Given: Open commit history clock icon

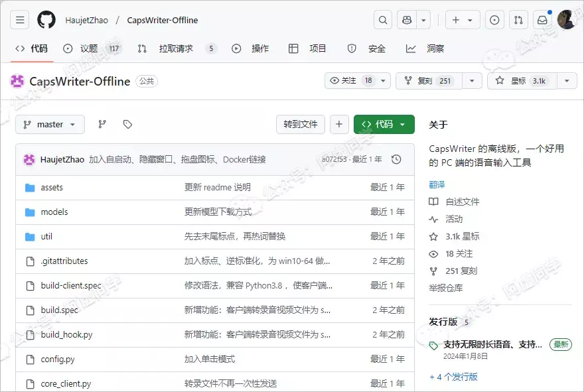Looking at the screenshot, I should pyautogui.click(x=396, y=159).
